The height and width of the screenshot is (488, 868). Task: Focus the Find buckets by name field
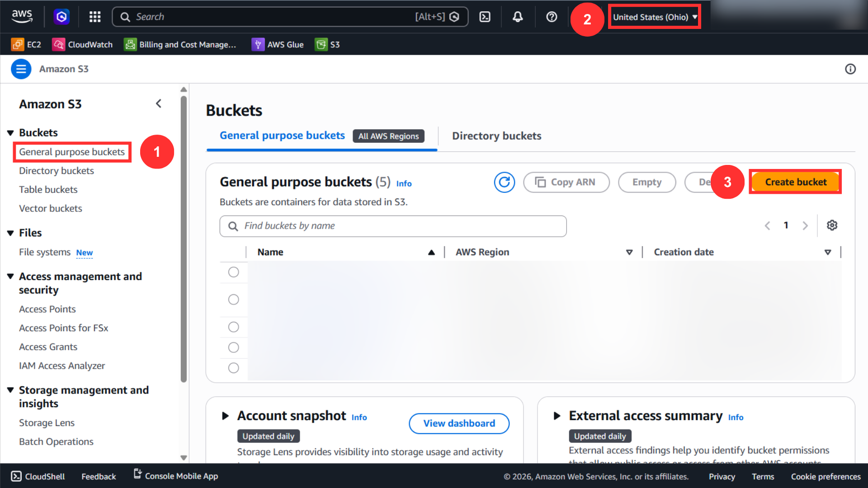(393, 226)
